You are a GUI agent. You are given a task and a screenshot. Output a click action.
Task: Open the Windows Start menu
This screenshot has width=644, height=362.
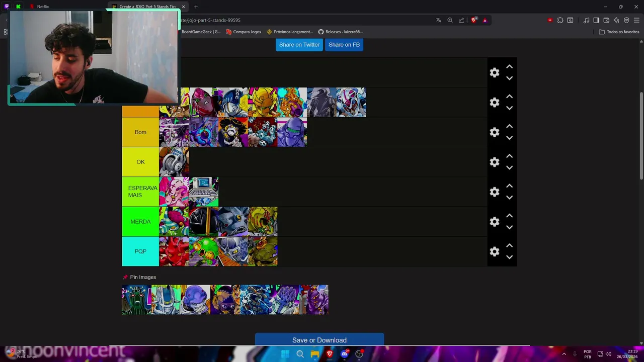click(x=285, y=354)
